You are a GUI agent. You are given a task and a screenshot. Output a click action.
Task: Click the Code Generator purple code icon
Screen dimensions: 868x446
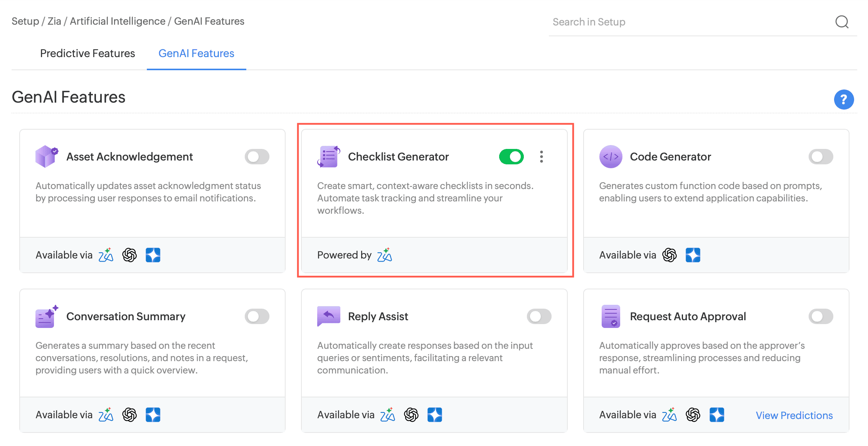pos(611,157)
